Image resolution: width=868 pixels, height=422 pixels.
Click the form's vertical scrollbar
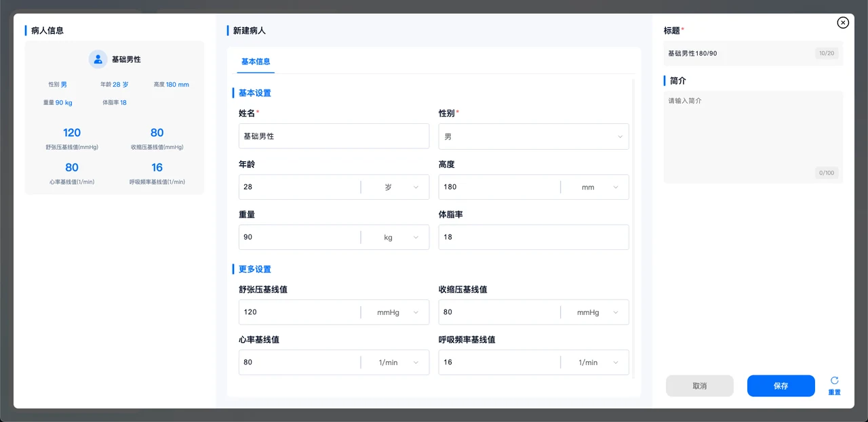coord(633,228)
